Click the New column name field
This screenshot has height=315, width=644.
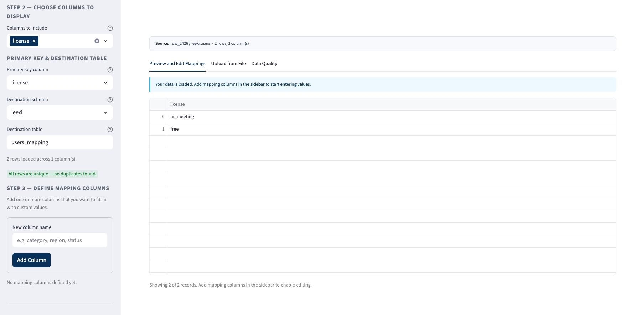pyautogui.click(x=60, y=240)
